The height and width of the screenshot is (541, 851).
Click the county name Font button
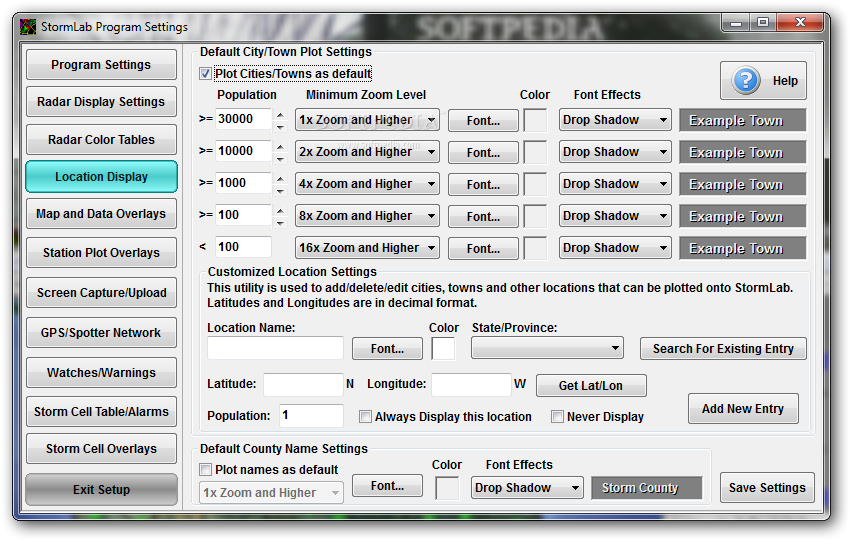pos(387,486)
